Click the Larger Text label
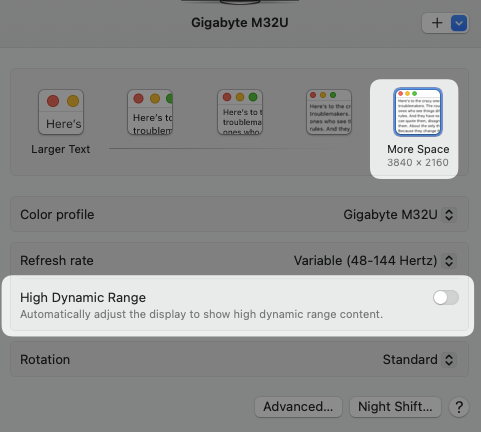This screenshot has height=432, width=481. [x=61, y=149]
